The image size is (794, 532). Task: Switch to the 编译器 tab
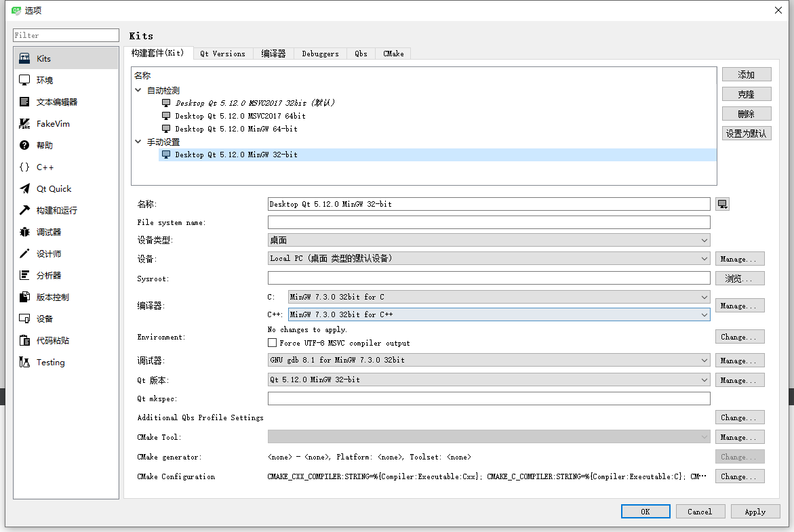coord(273,54)
